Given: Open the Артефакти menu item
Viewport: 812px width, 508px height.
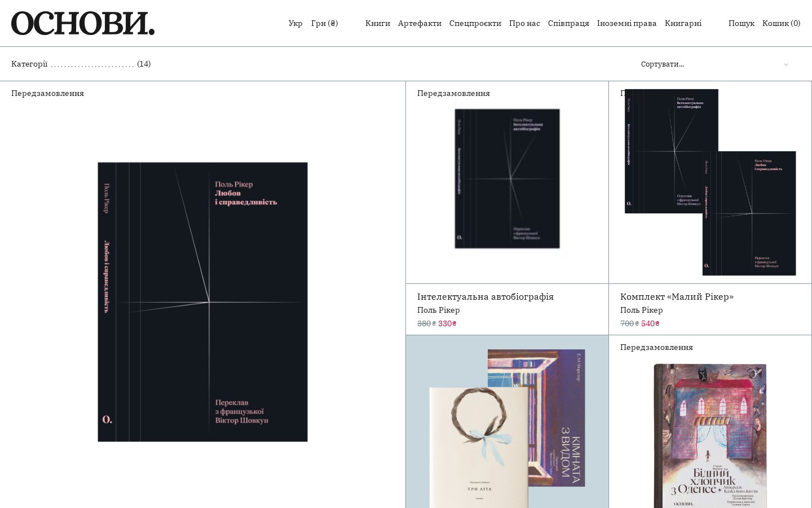Looking at the screenshot, I should pyautogui.click(x=420, y=24).
